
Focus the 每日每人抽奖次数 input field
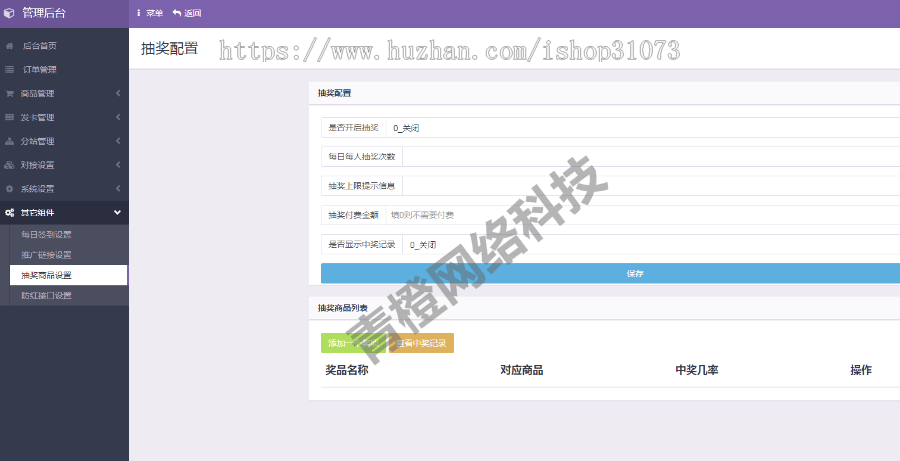tap(651, 157)
